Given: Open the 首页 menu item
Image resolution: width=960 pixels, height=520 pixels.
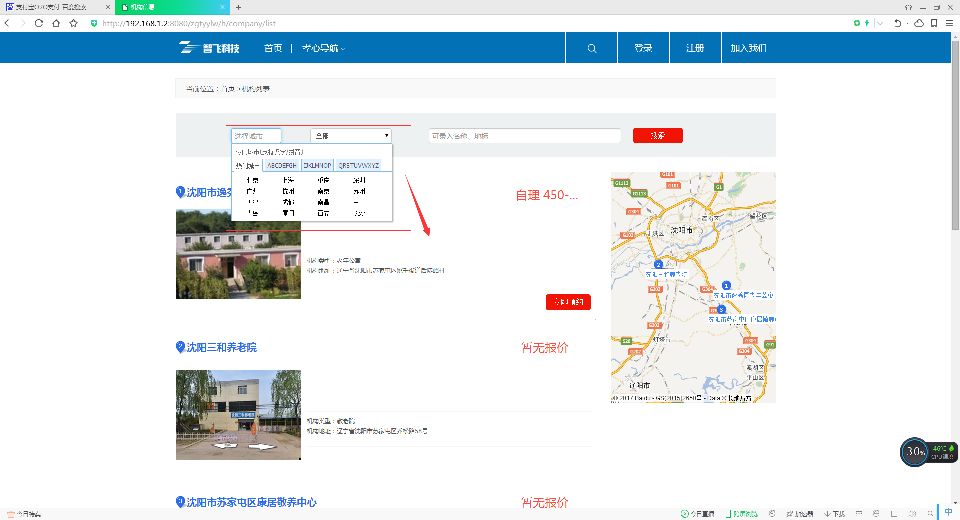Looking at the screenshot, I should point(273,48).
